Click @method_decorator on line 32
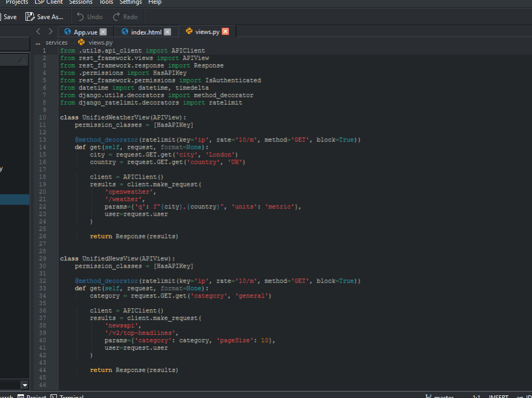This screenshot has width=532, height=398. tap(106, 281)
